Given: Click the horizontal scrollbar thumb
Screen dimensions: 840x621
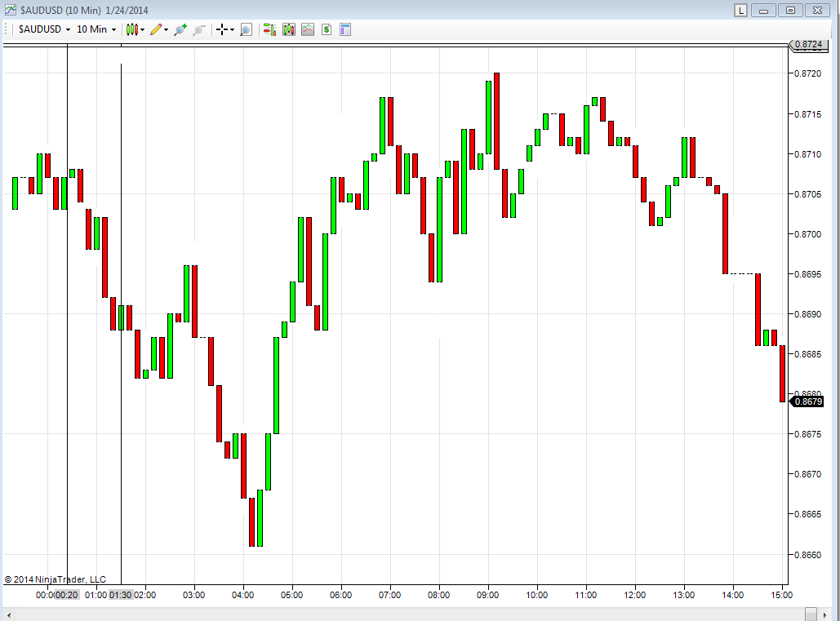Looking at the screenshot, I should [811, 614].
